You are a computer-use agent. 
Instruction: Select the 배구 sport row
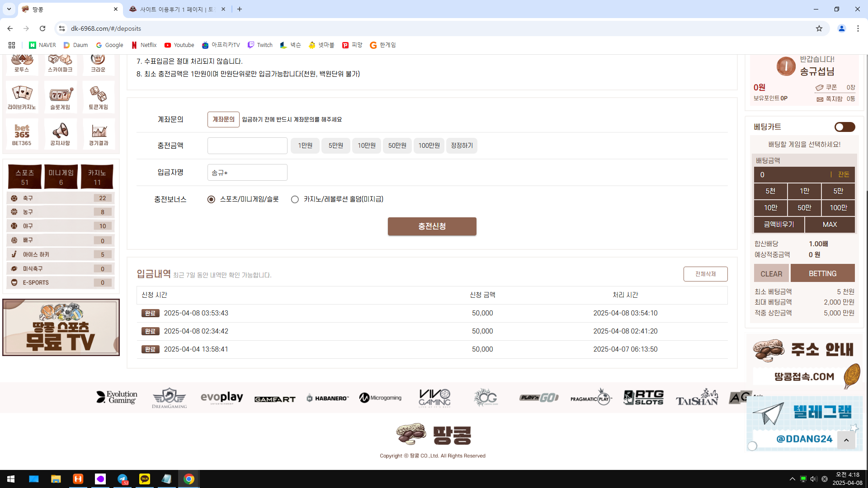point(61,240)
